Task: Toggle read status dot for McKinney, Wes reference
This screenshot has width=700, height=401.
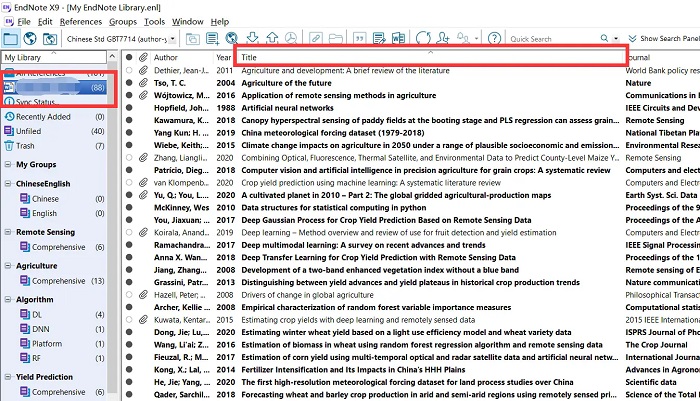Action: (x=129, y=208)
